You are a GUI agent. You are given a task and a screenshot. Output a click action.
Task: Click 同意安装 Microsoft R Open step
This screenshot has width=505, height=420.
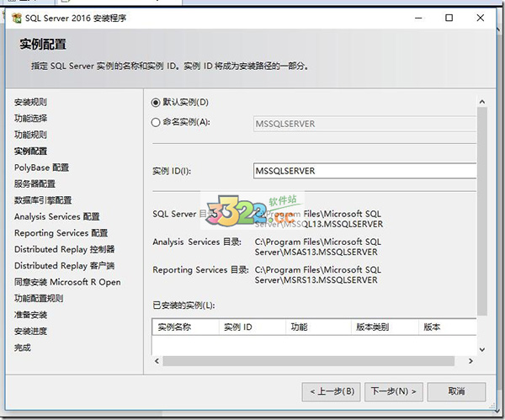point(67,282)
